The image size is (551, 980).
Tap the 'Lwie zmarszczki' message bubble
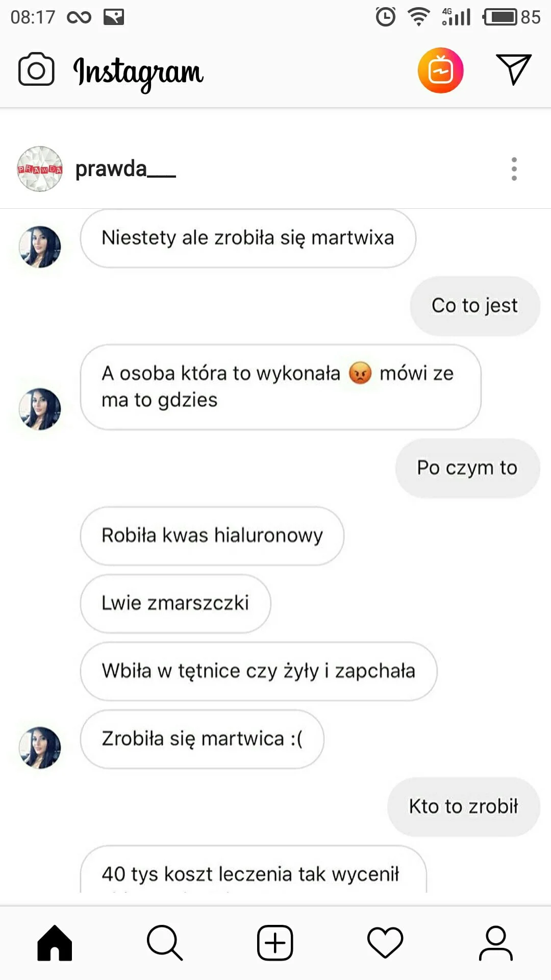(176, 603)
